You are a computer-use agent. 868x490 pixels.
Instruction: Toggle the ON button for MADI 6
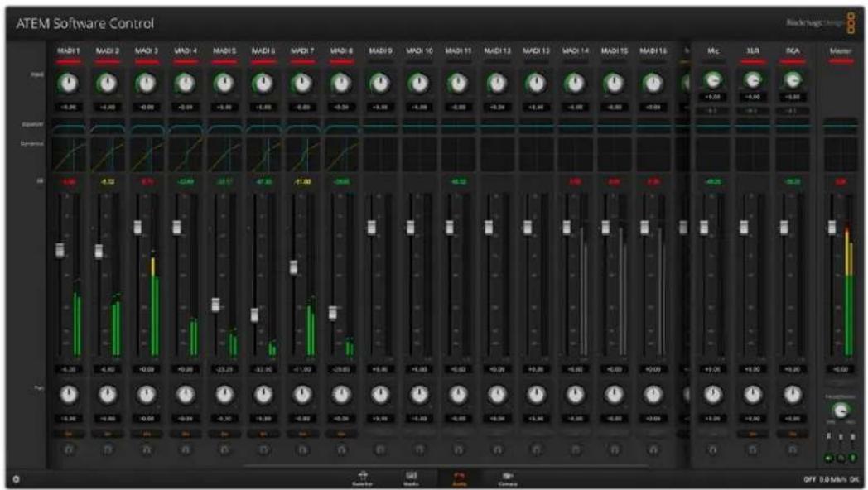coord(263,435)
